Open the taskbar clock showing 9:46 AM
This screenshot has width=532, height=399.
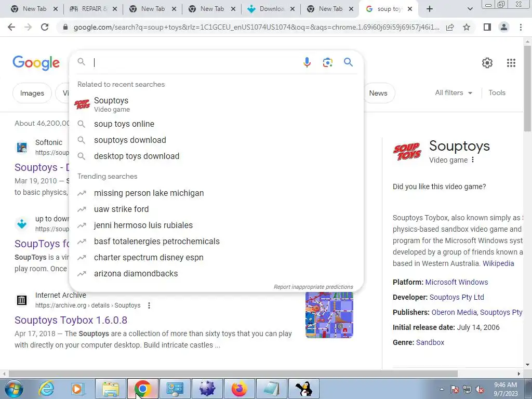coord(506,389)
